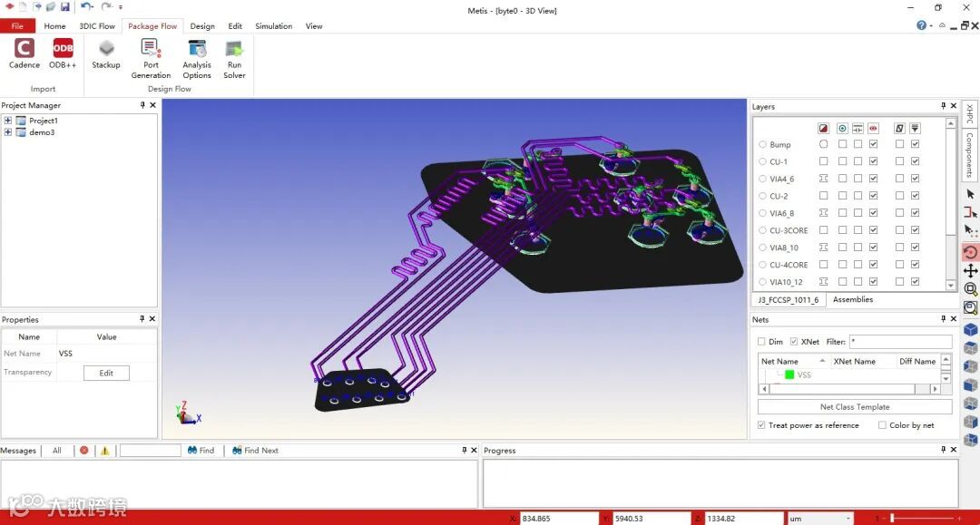
Task: Click the target column header icon in Layers
Action: tap(842, 128)
